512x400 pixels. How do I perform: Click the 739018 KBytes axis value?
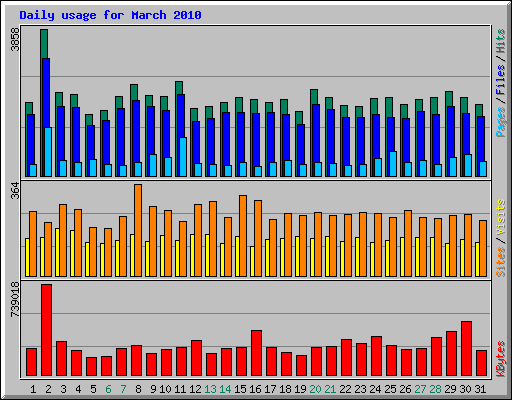15,300
